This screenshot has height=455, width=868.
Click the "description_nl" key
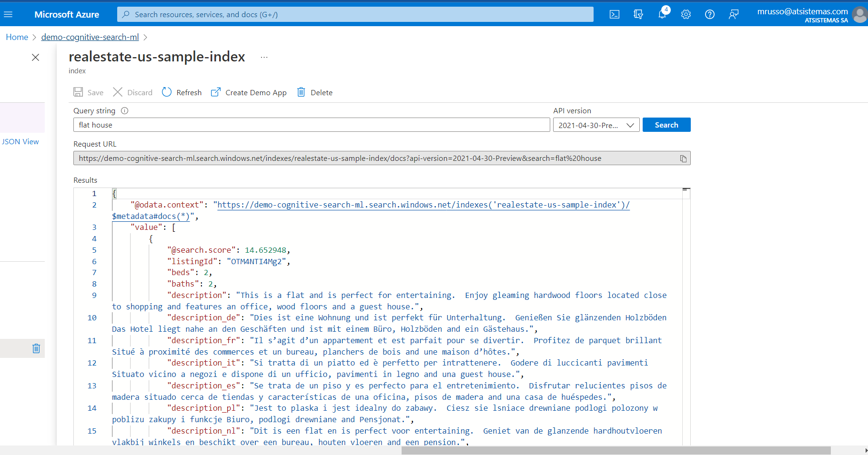click(204, 431)
